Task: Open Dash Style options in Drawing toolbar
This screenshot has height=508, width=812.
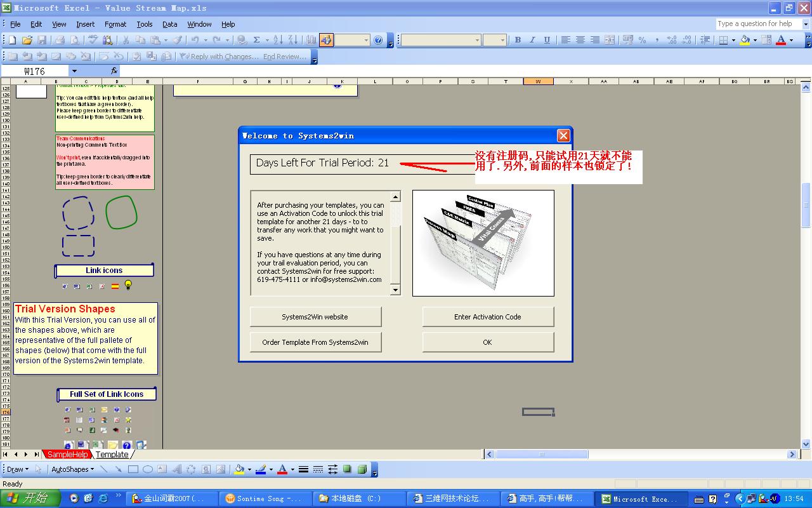Action: pos(318,469)
